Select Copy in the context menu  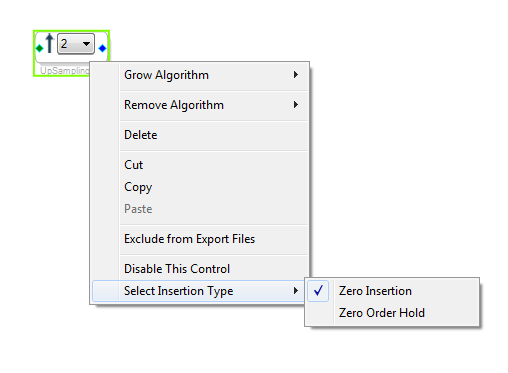(200, 187)
